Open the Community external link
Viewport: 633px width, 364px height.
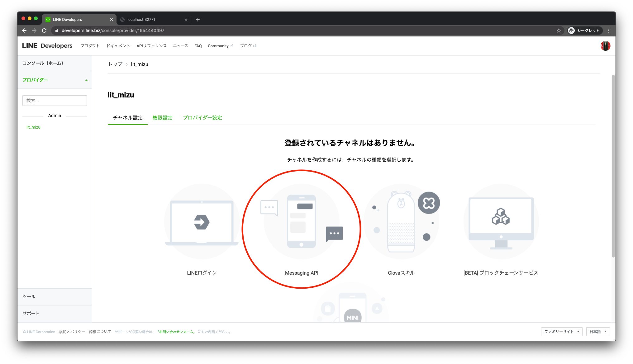click(221, 46)
